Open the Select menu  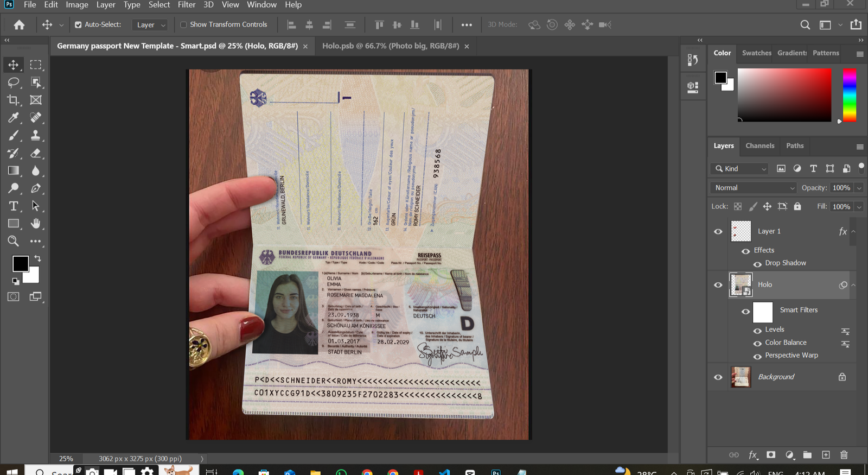(x=159, y=5)
